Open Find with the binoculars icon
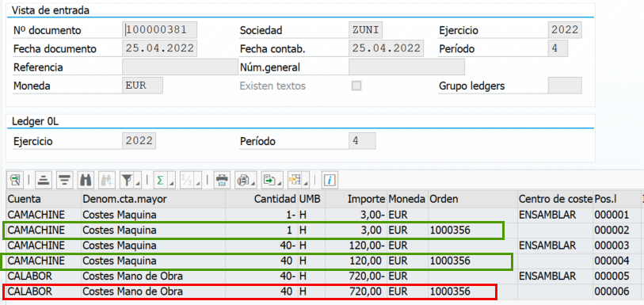The width and height of the screenshot is (644, 305). coord(86,180)
